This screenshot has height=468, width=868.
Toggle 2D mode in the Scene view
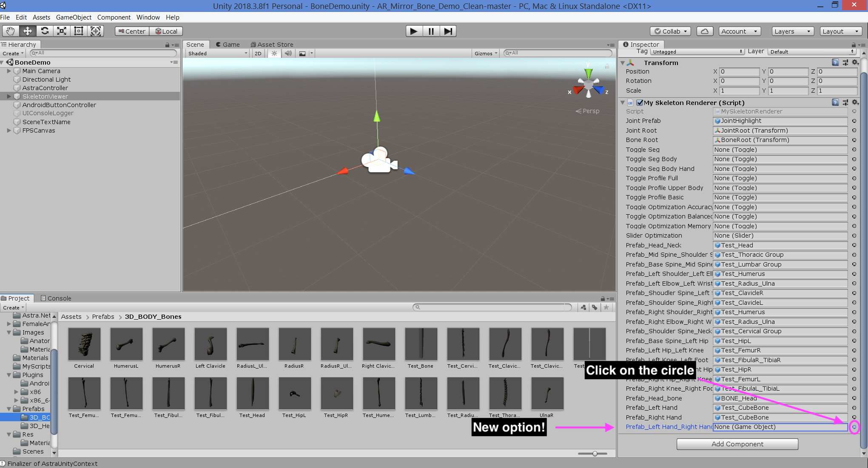(258, 53)
